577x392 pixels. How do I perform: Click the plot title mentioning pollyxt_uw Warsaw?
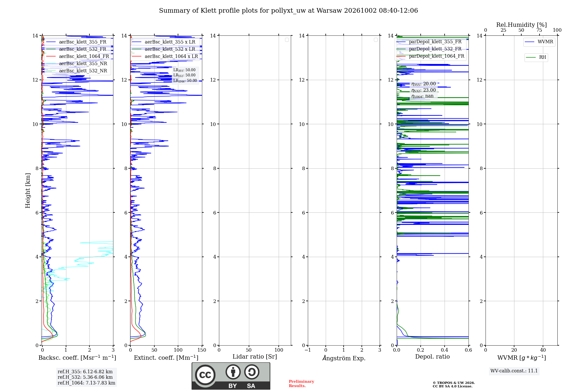point(288,11)
